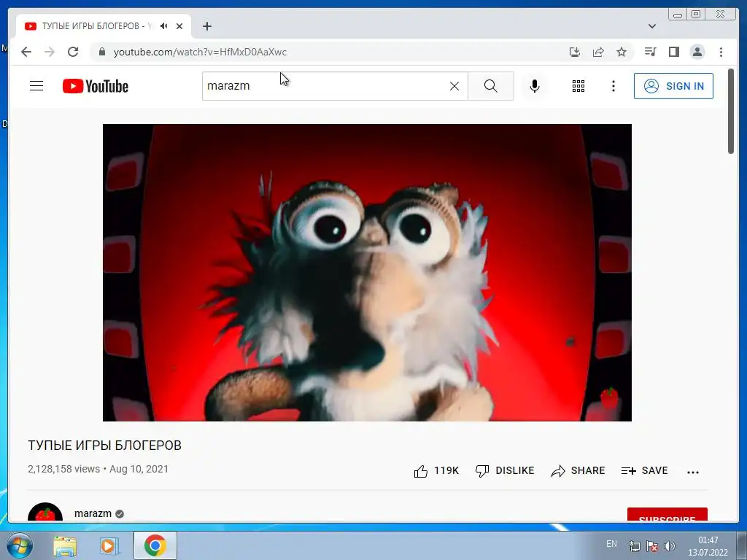Screen dimensions: 747x560
Task: Start voice search with microphone icon
Action: click(x=535, y=86)
